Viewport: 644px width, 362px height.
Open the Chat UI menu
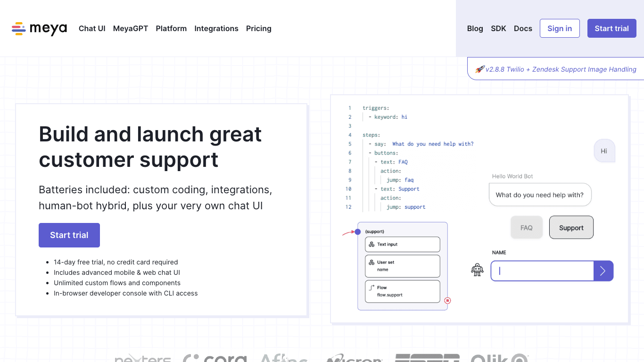(x=92, y=28)
